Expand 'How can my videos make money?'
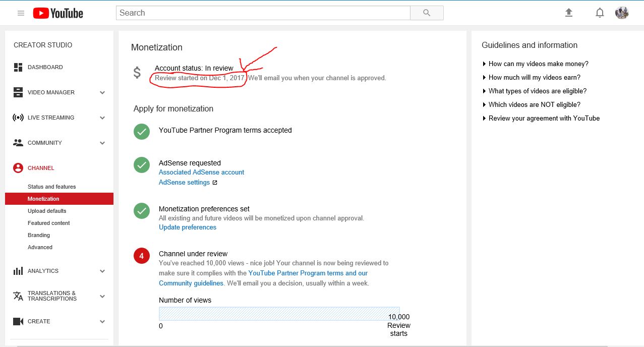 535,64
